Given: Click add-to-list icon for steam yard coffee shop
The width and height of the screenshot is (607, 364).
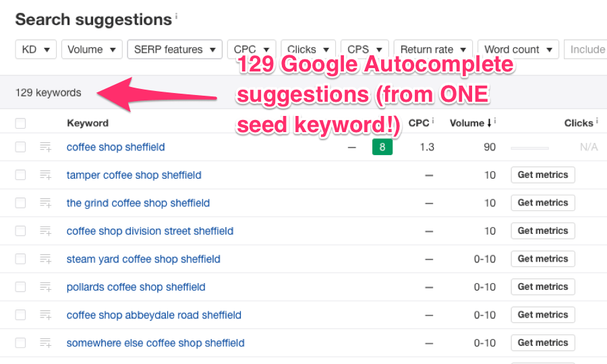Looking at the screenshot, I should click(46, 259).
